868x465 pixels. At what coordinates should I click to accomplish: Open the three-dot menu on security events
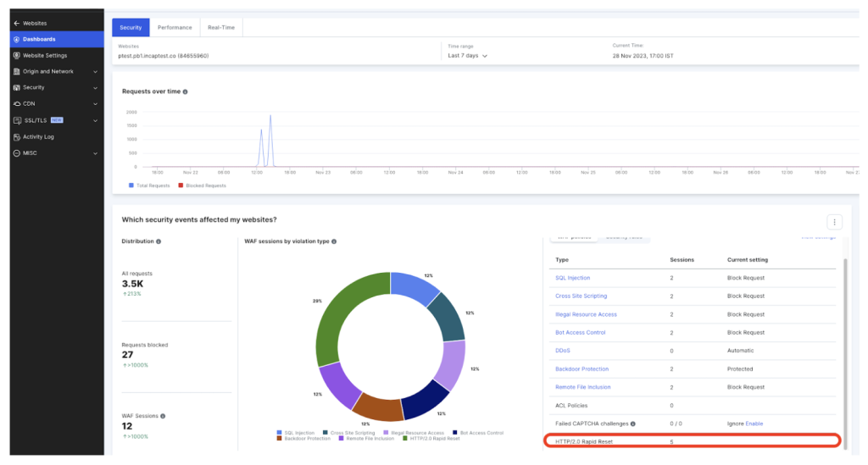834,222
